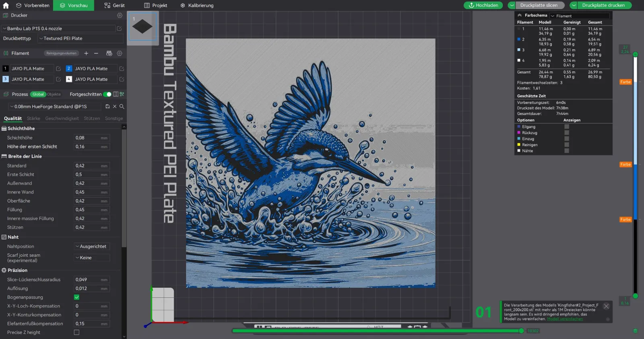Switch to the Vorbereiten tab
Image resolution: width=644 pixels, height=339 pixels.
33,6
